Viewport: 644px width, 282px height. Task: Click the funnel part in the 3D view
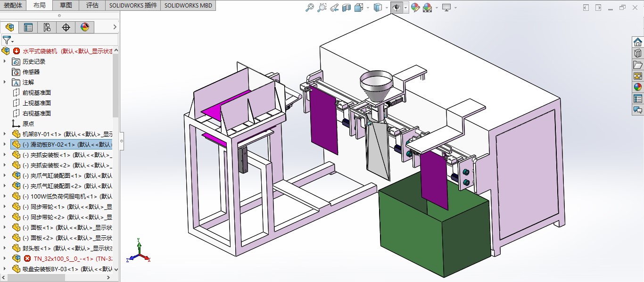tap(376, 87)
